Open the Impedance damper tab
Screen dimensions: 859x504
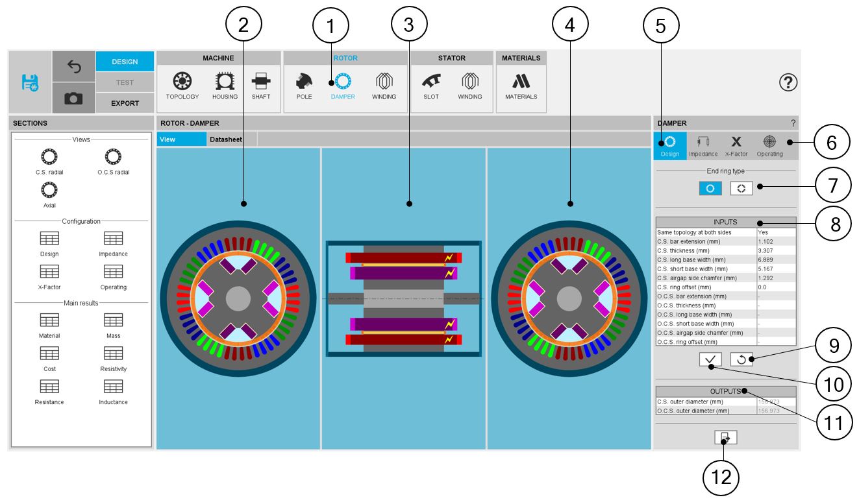[x=703, y=147]
